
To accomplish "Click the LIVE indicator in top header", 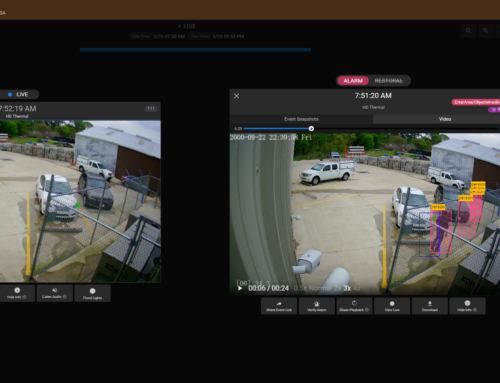I will (x=187, y=26).
